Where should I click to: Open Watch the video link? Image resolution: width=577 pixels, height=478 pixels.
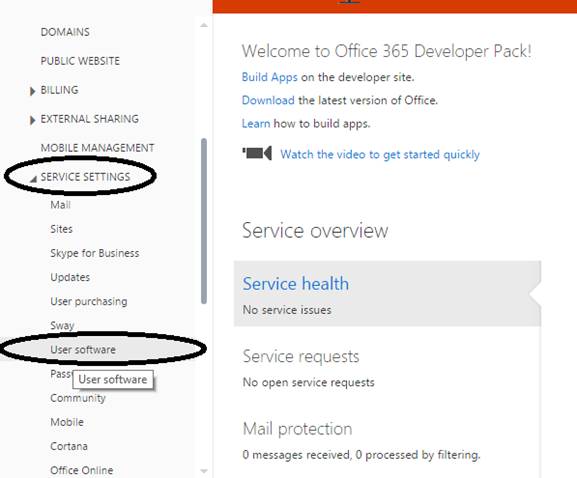380,155
